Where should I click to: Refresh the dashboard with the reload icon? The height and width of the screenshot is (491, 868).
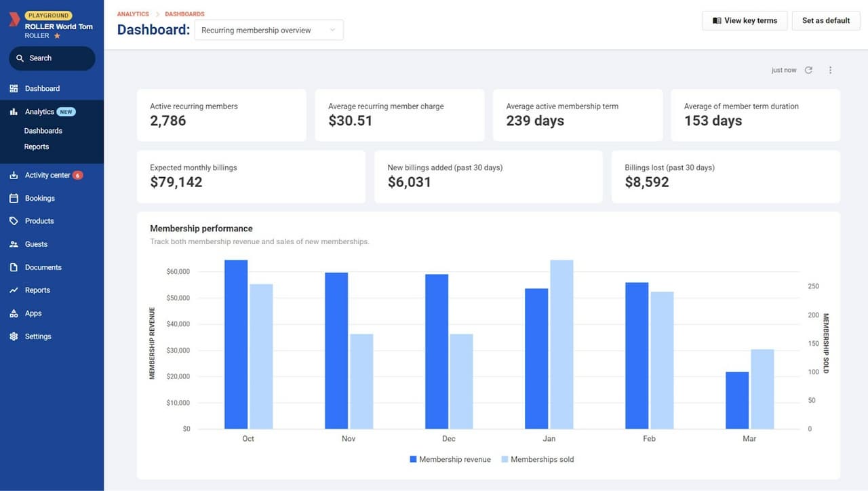click(x=808, y=70)
